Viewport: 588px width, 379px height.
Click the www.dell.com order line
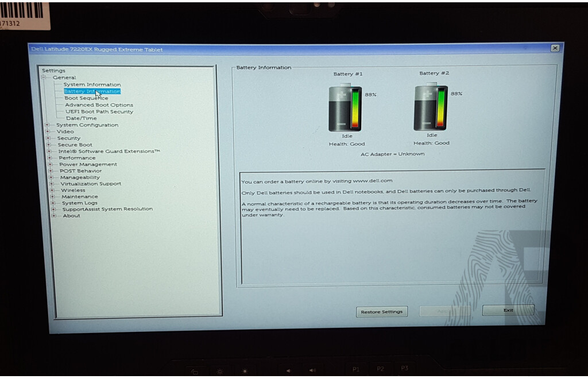coord(317,181)
